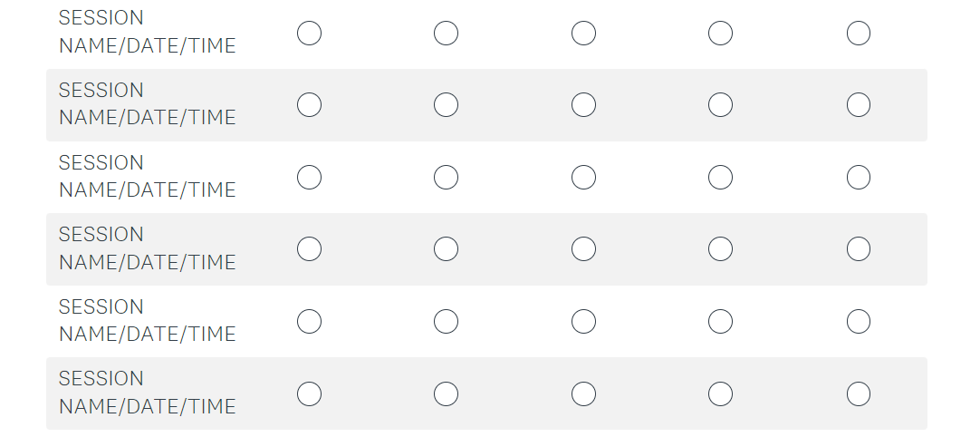Select the third radio button in the third row
This screenshot has width=980, height=437.
583,178
